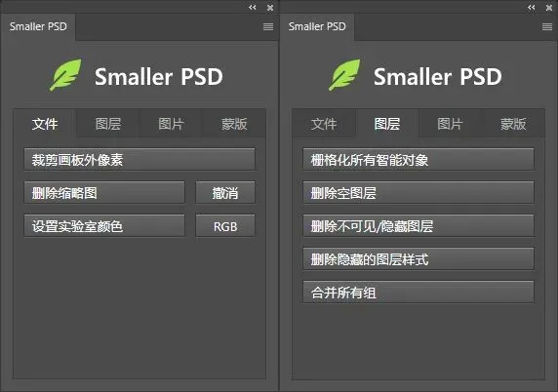This screenshot has height=392, width=558.
Task: Collapse the right Smaller PSD panel with double arrows
Action: pyautogui.click(x=532, y=8)
